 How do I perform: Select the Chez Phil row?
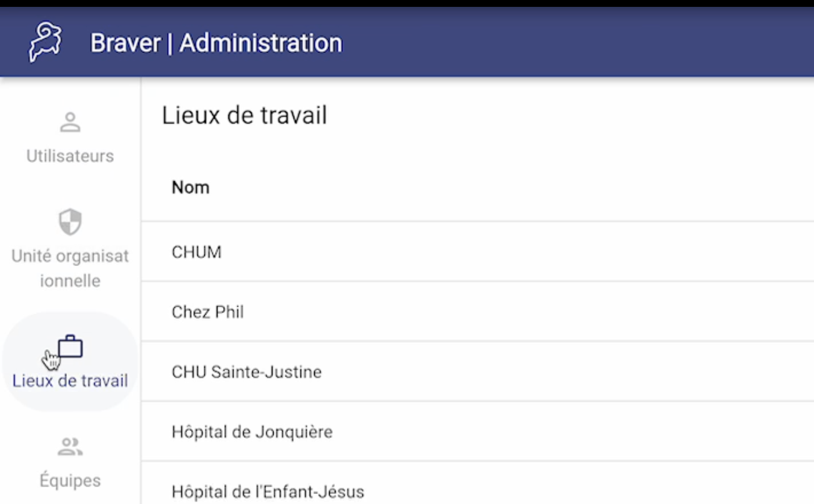[x=477, y=312]
